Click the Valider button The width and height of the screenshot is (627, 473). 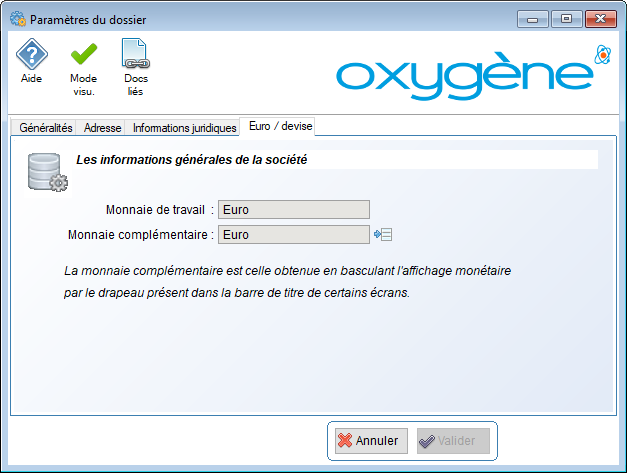pos(453,441)
